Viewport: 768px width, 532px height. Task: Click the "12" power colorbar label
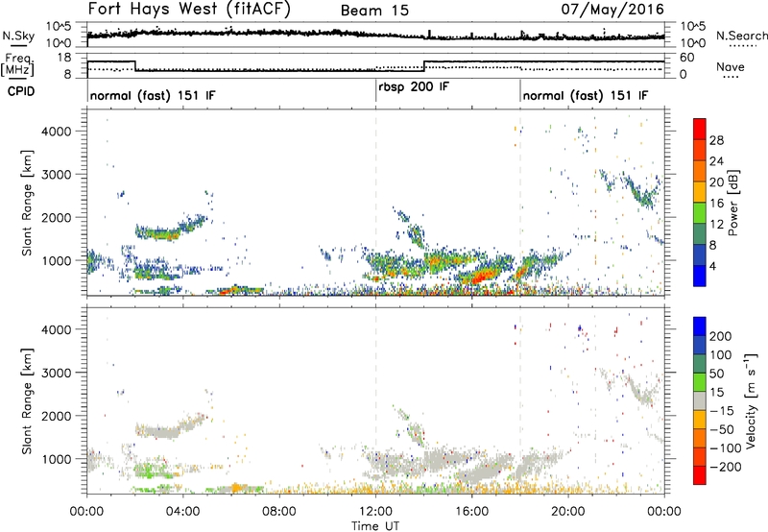pos(716,225)
